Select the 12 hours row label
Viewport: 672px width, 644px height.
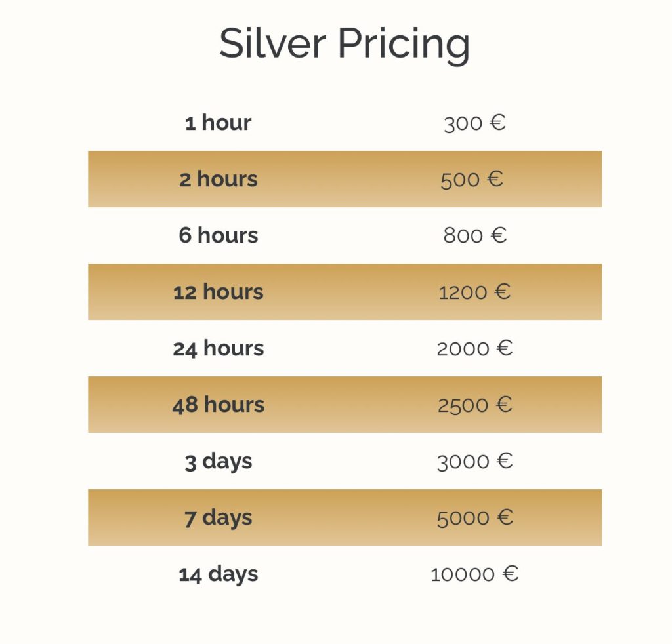pos(218,292)
